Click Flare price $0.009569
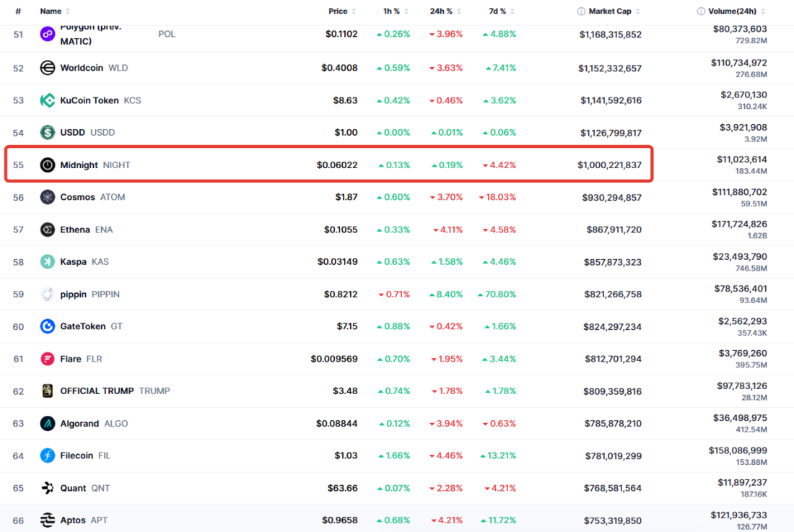794x532 pixels. click(x=334, y=359)
